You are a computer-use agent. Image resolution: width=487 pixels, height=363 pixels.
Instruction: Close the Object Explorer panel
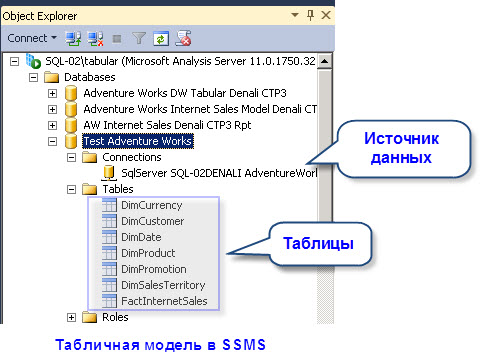(326, 15)
